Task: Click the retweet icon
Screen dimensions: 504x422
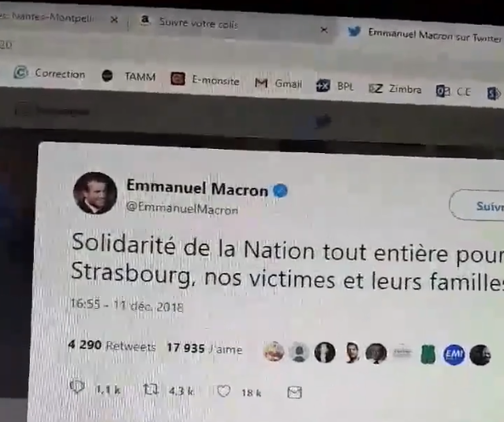Action: 150,389
